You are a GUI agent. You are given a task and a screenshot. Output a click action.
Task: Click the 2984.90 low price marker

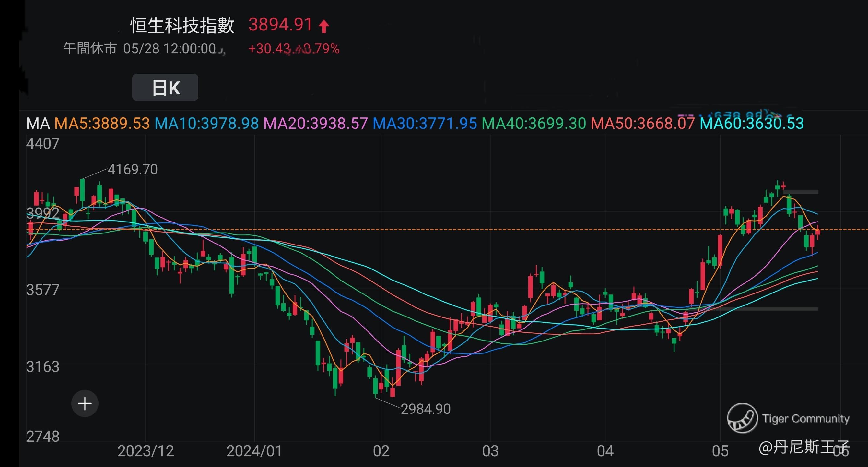click(426, 409)
